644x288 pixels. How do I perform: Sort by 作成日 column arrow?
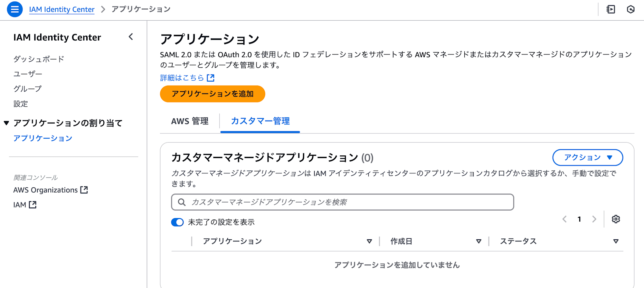[478, 241]
